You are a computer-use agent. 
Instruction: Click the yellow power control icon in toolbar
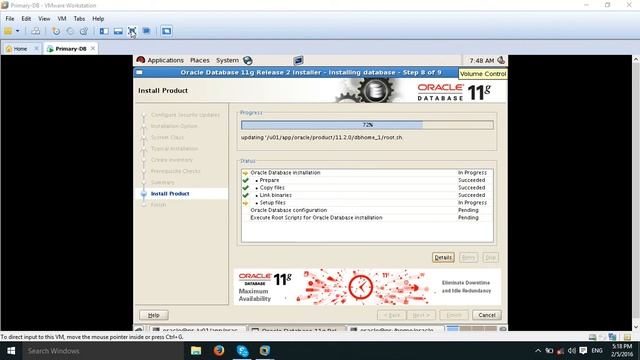click(x=8, y=31)
